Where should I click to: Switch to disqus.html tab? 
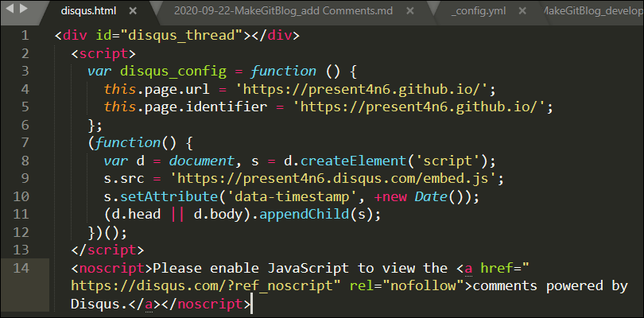88,11
